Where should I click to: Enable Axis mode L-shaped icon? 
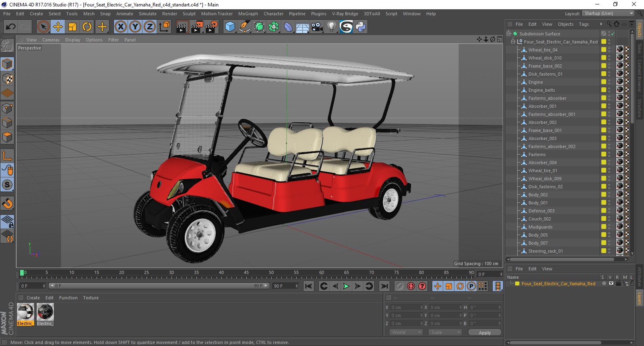coord(7,155)
